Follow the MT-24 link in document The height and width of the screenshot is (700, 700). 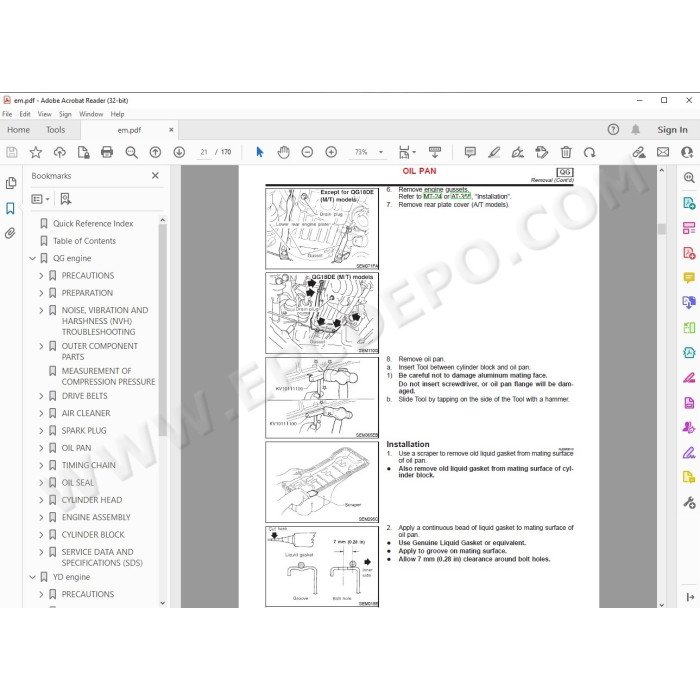click(432, 196)
